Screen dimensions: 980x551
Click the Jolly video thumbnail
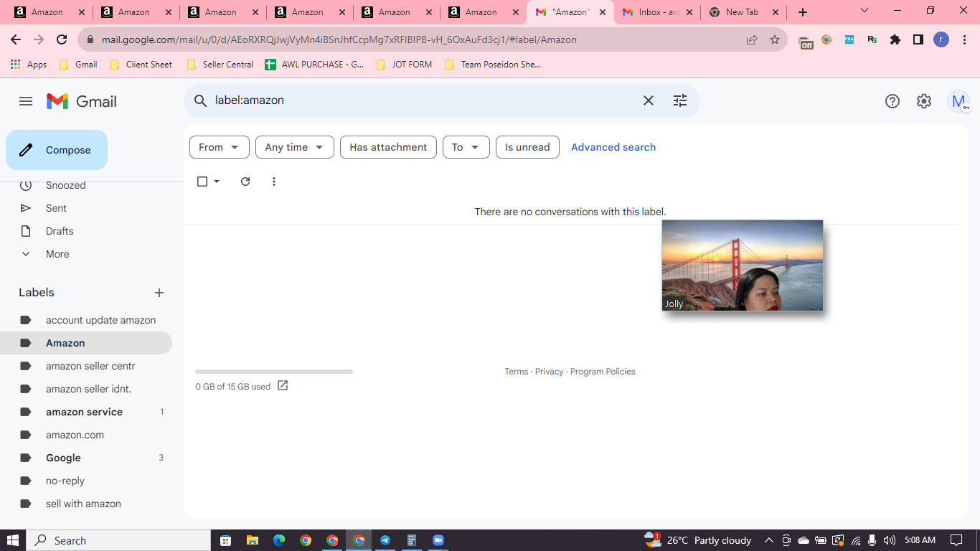[x=743, y=265]
